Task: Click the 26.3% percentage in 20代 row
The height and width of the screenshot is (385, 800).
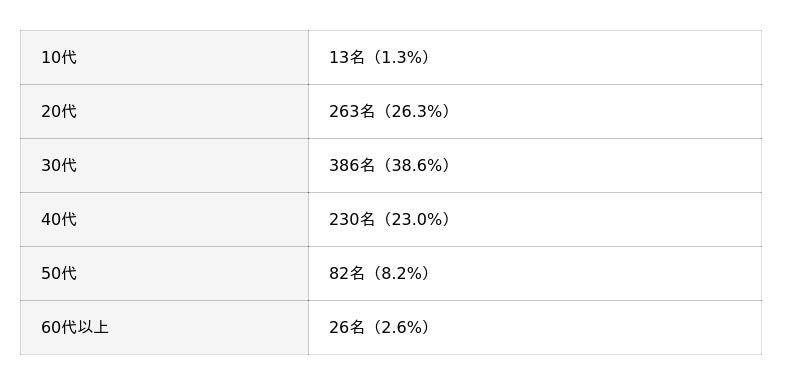Action: pyautogui.click(x=417, y=112)
